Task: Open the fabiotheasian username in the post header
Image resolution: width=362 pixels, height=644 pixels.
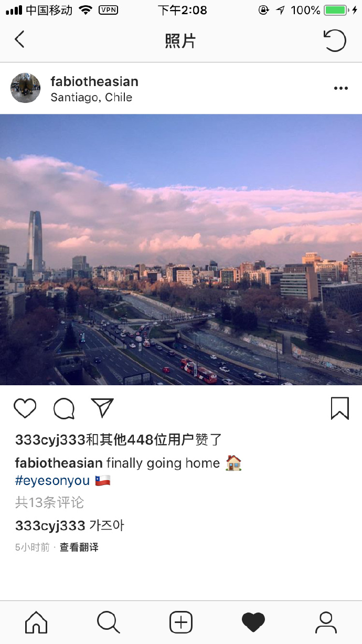Action: click(94, 81)
